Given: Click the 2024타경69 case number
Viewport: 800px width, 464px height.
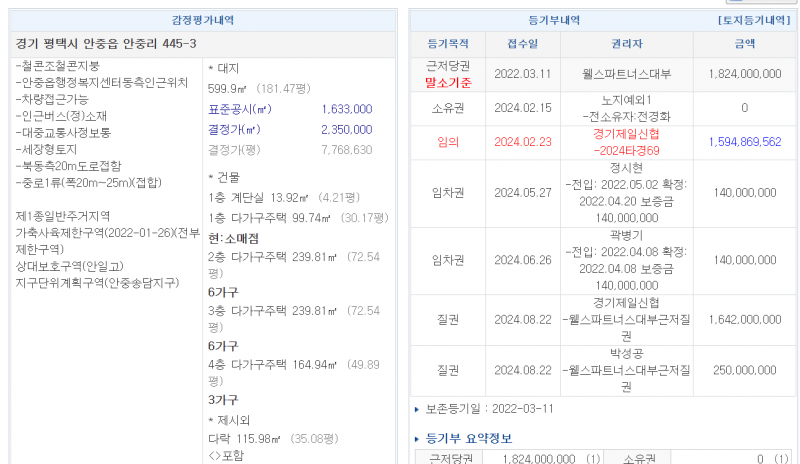Looking at the screenshot, I should coord(627,150).
